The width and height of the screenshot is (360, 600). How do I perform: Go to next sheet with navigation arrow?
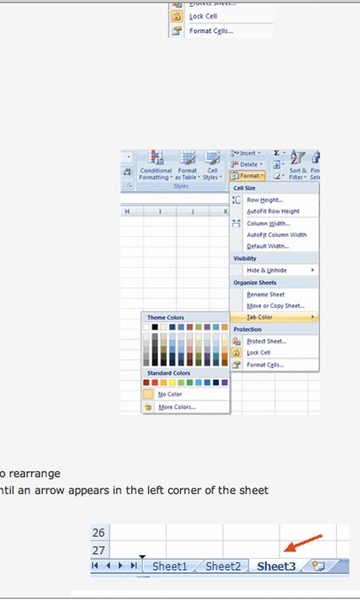click(x=121, y=565)
